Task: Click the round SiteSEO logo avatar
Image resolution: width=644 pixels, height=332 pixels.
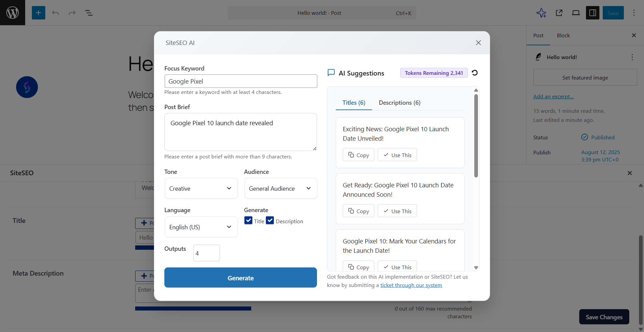Action: click(x=27, y=87)
